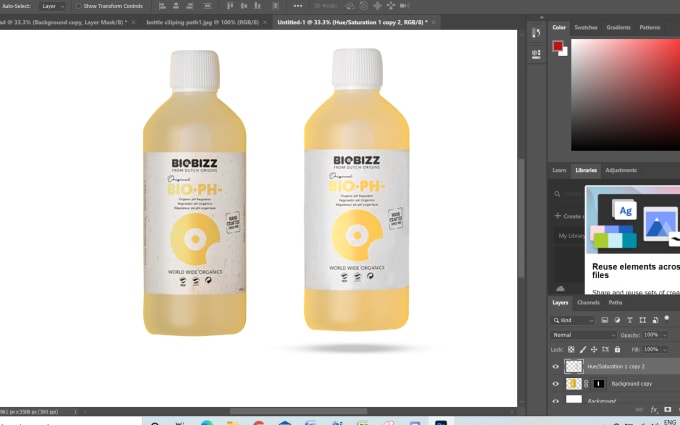
Task: Click the add layer mask icon
Action: tap(667, 409)
